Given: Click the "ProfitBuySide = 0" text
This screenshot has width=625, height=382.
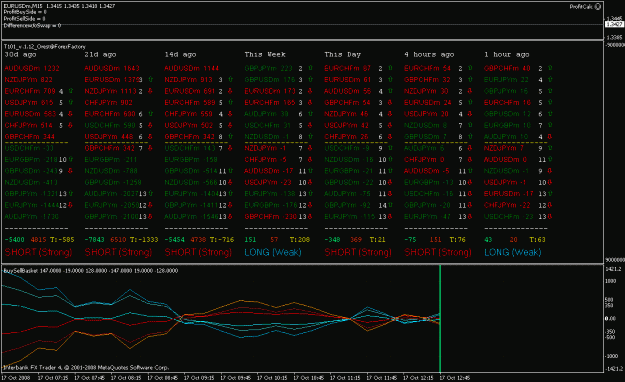Looking at the screenshot, I should 25,12.
